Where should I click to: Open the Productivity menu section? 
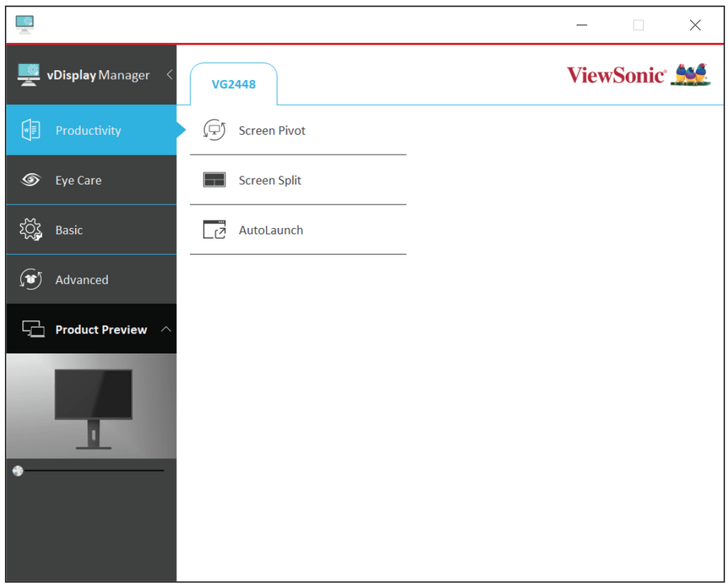click(x=92, y=130)
